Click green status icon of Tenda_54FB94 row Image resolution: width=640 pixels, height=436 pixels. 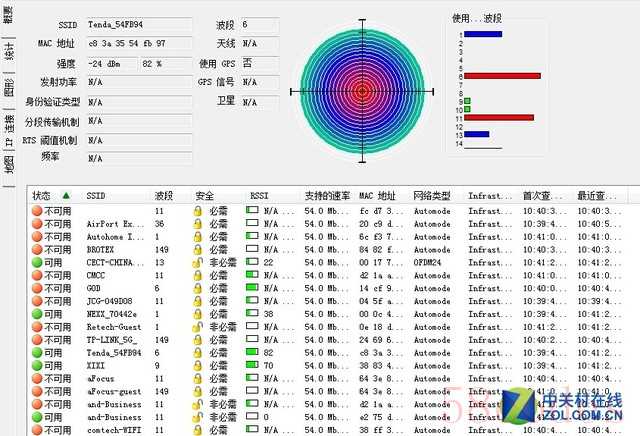[36, 353]
